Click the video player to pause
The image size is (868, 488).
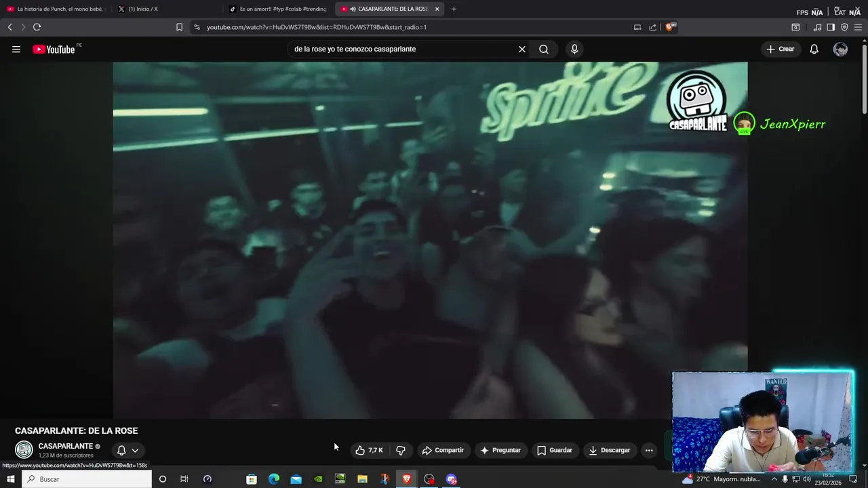[430, 240]
